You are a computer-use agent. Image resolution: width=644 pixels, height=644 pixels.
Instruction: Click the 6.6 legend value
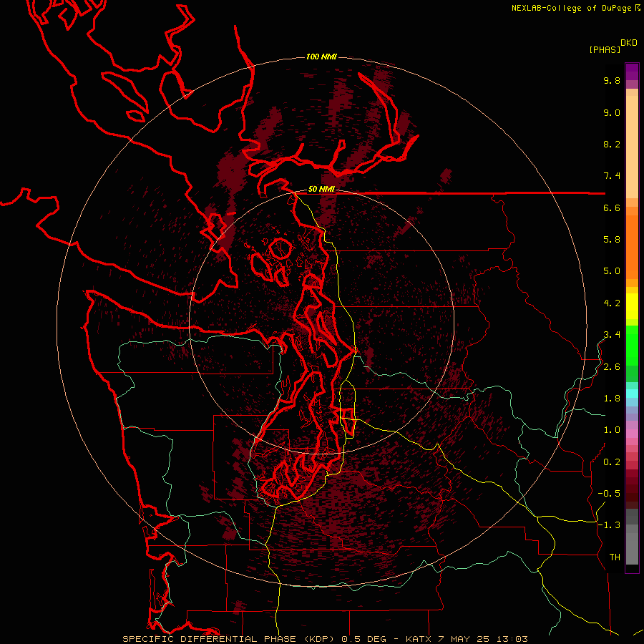point(612,208)
